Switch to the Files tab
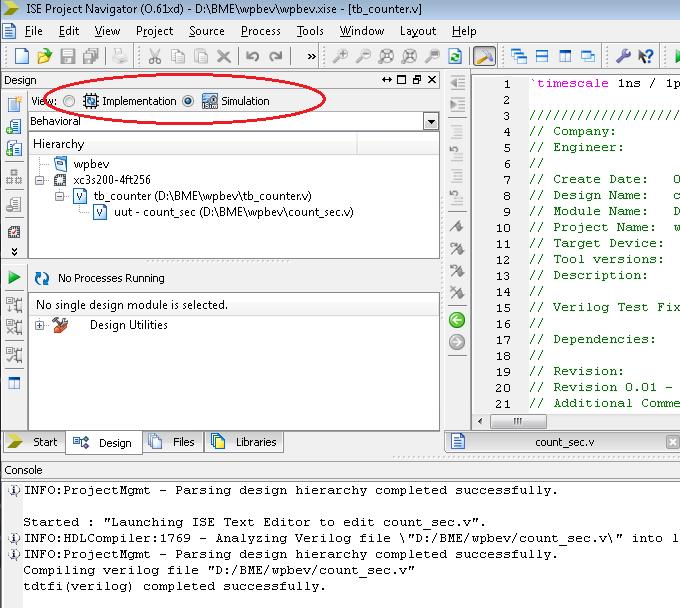 pos(173,442)
